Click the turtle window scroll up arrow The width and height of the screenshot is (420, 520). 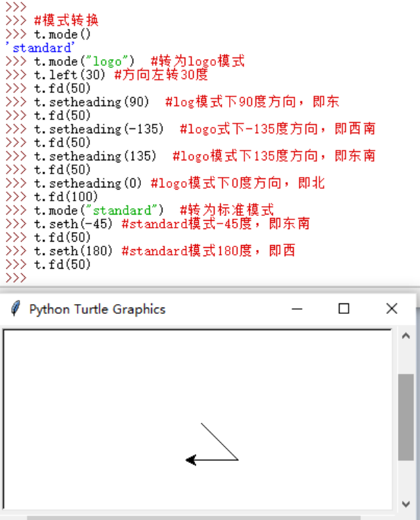405,336
